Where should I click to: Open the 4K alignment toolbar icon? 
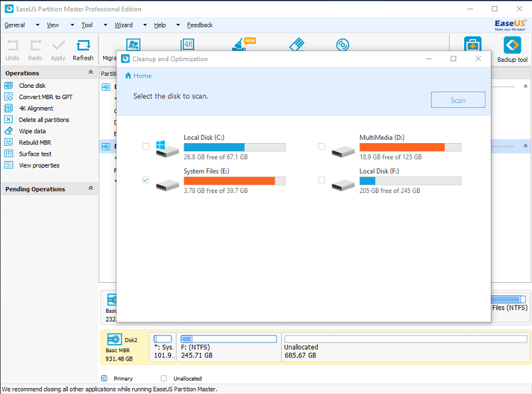[x=188, y=45]
